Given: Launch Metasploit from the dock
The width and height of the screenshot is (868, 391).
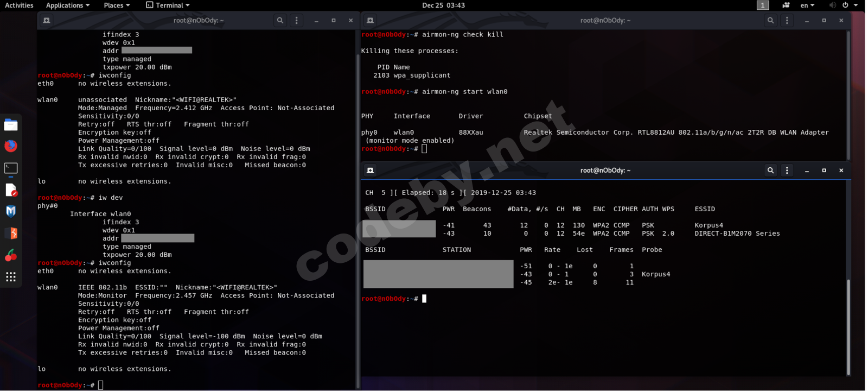Looking at the screenshot, I should click(x=11, y=211).
